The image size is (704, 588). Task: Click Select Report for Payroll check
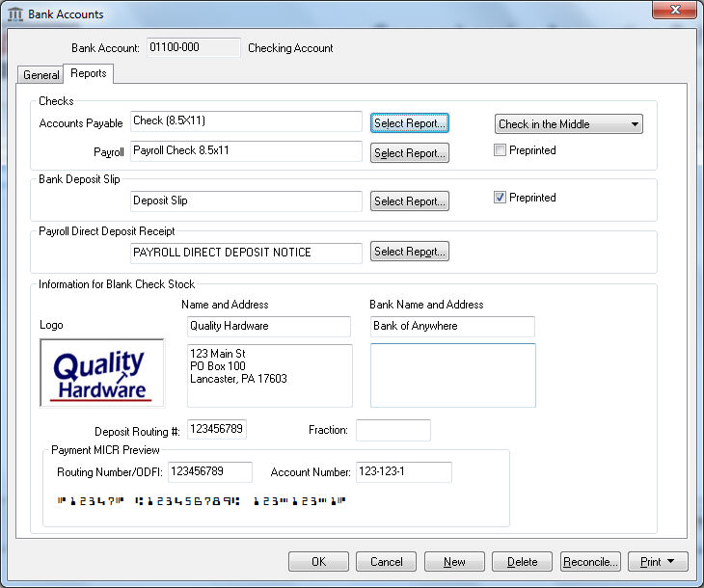[409, 153]
